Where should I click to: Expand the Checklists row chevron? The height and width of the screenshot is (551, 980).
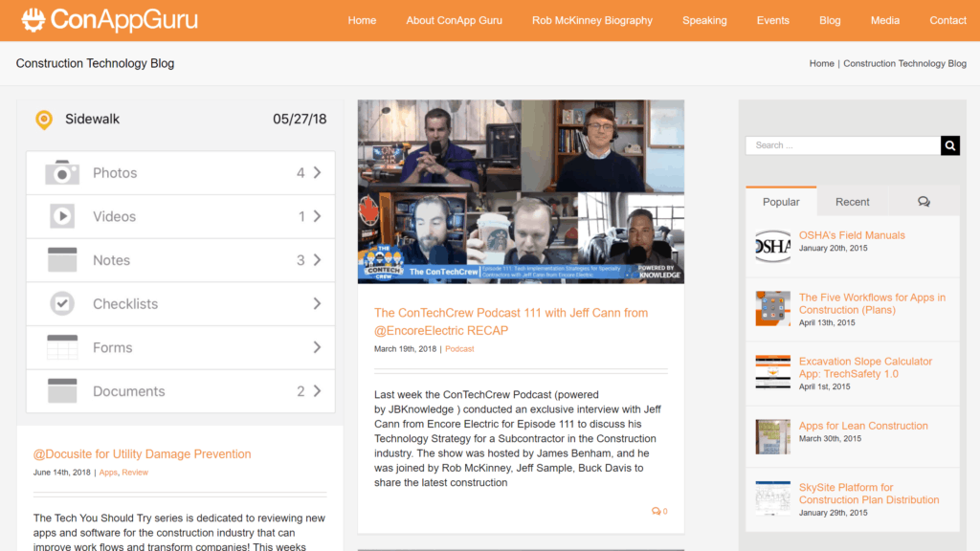(x=318, y=303)
